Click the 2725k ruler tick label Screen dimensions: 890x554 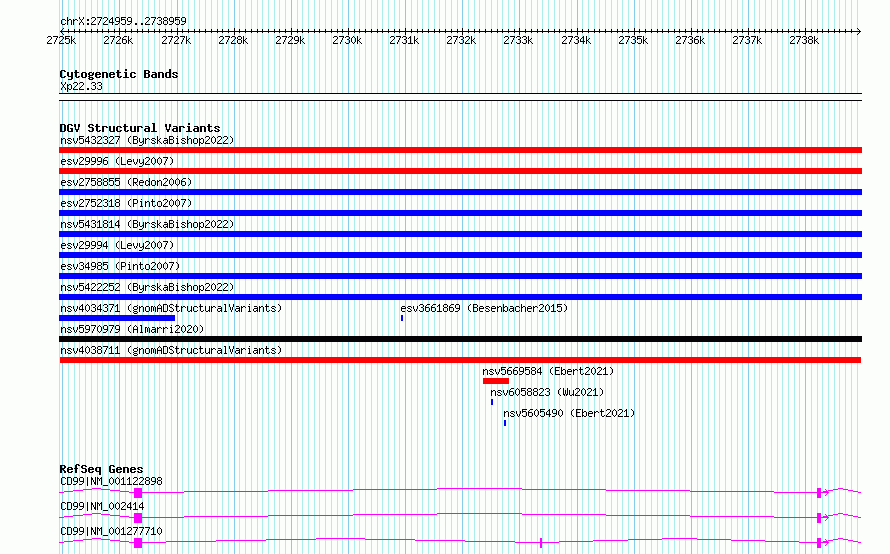coord(61,40)
